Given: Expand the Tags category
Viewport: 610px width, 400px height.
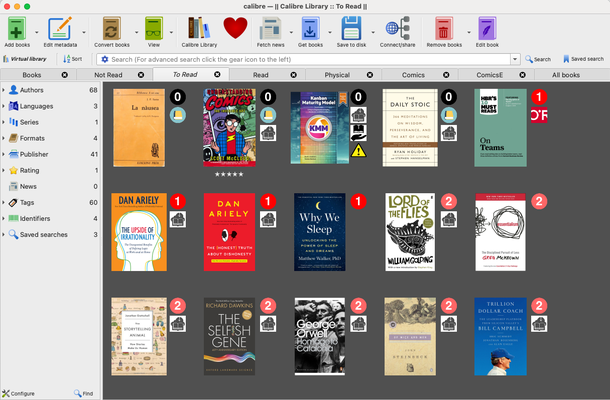Looking at the screenshot, I should (4, 203).
